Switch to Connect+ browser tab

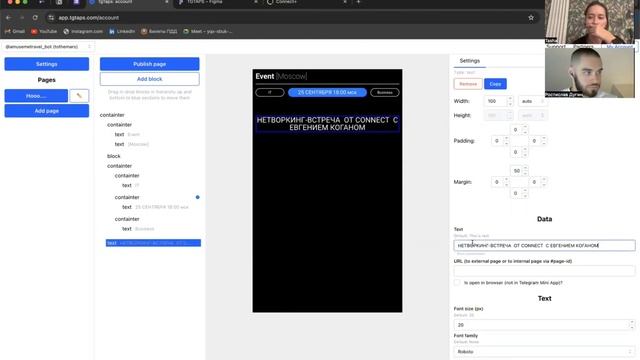[306, 2]
